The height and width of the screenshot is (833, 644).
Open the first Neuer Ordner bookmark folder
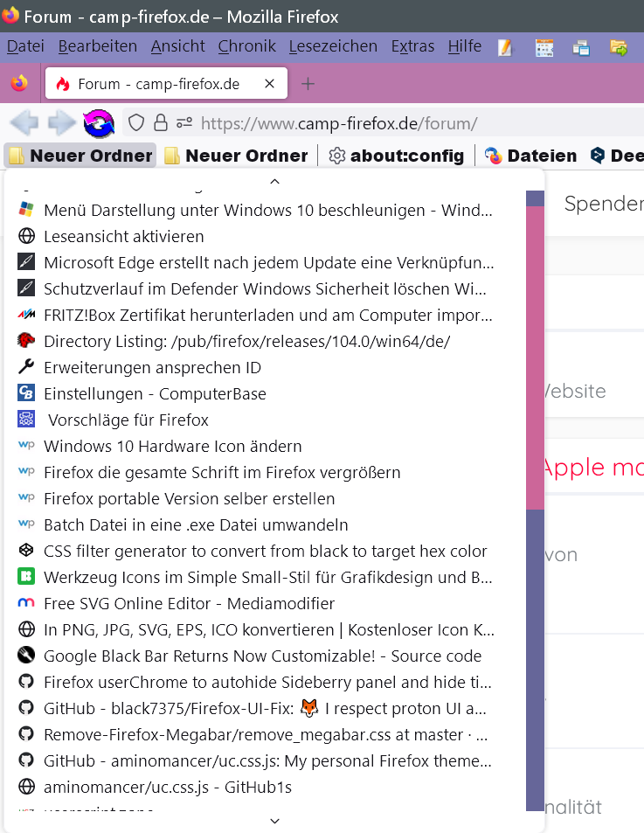point(80,156)
